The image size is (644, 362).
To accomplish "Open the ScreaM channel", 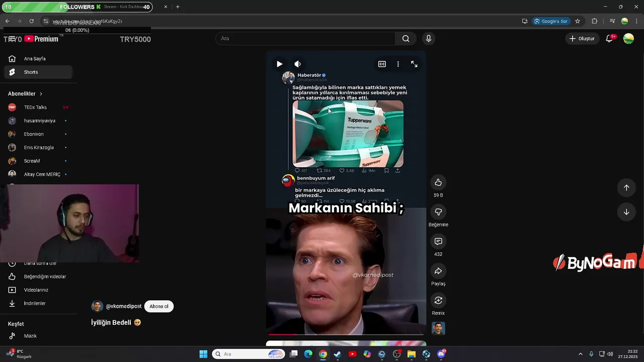I will click(38, 161).
